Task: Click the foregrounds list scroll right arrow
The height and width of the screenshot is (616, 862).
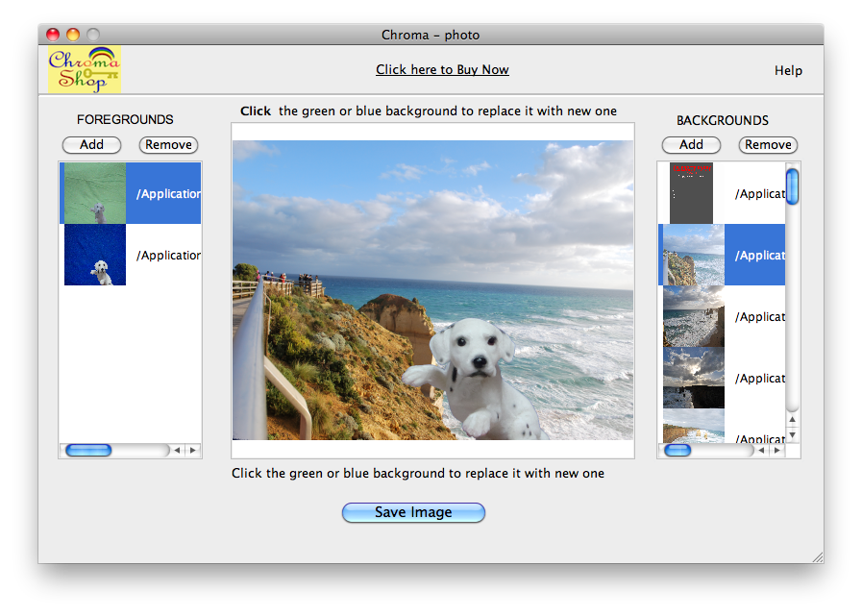Action: click(192, 450)
